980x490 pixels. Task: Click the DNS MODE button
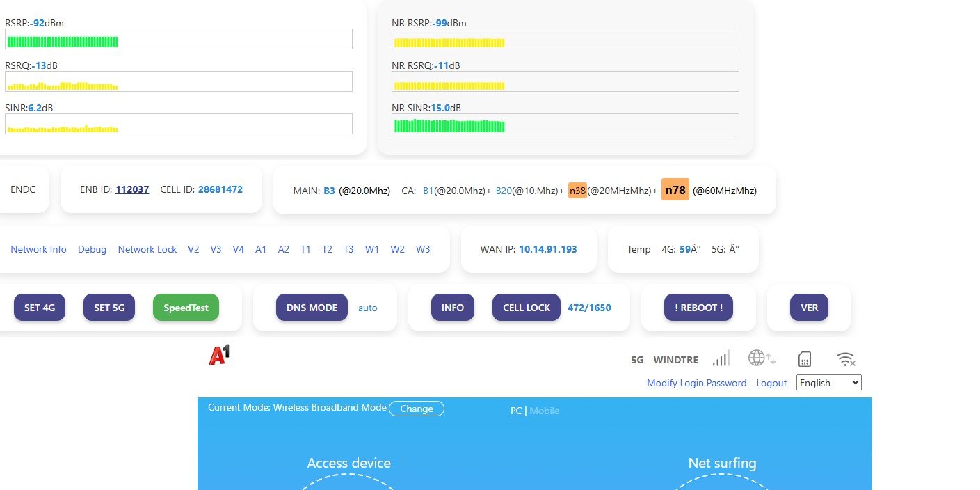312,308
